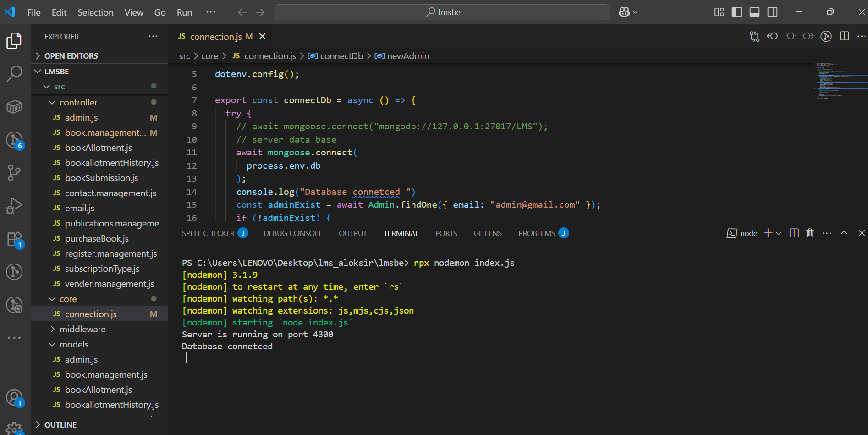This screenshot has width=868, height=435.
Task: Open the Extensions view
Action: (14, 239)
